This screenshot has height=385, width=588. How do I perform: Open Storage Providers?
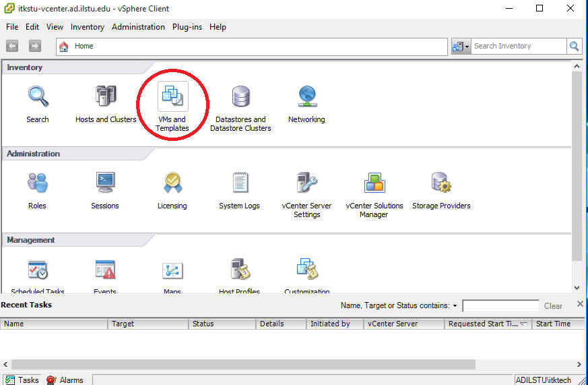tap(441, 183)
